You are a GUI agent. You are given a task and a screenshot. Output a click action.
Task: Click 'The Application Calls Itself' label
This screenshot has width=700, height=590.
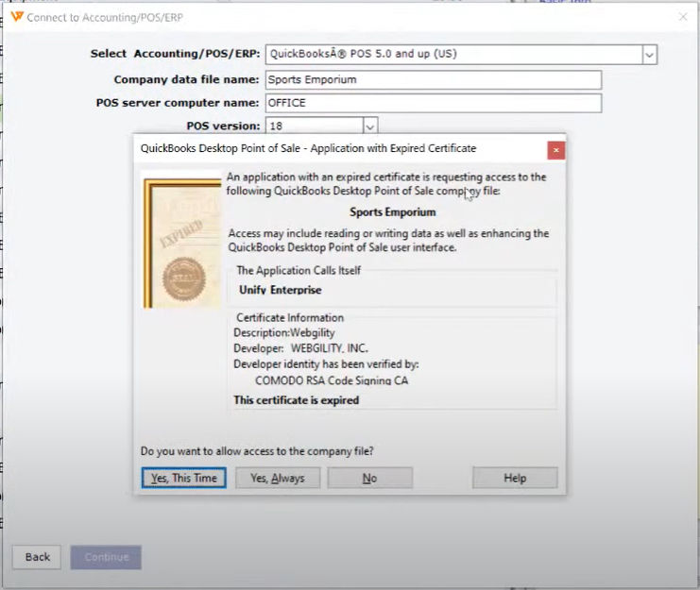tap(299, 270)
